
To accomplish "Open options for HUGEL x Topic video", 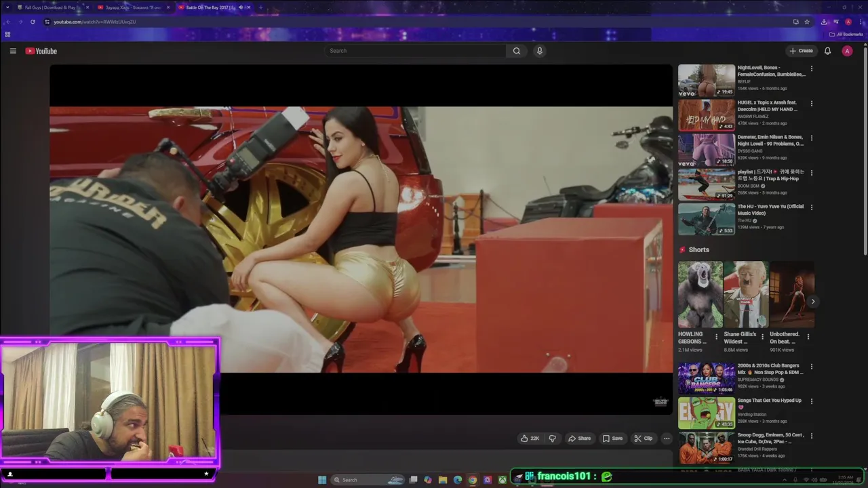I will coord(811,103).
